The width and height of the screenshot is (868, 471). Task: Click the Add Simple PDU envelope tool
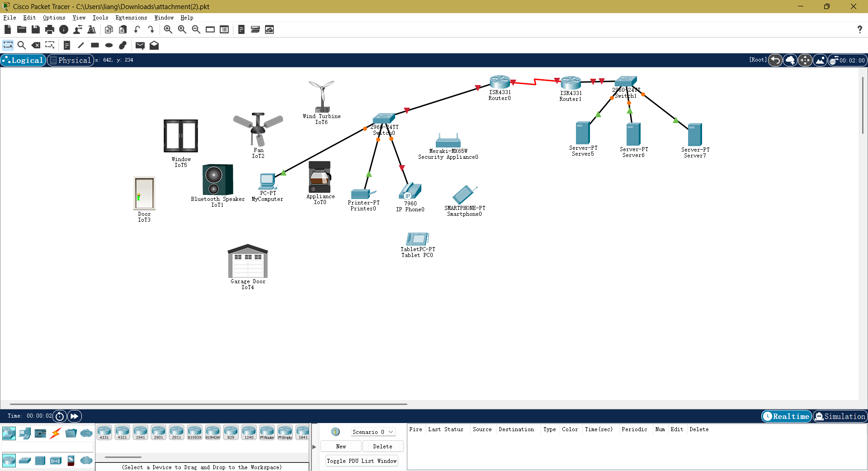tap(140, 45)
